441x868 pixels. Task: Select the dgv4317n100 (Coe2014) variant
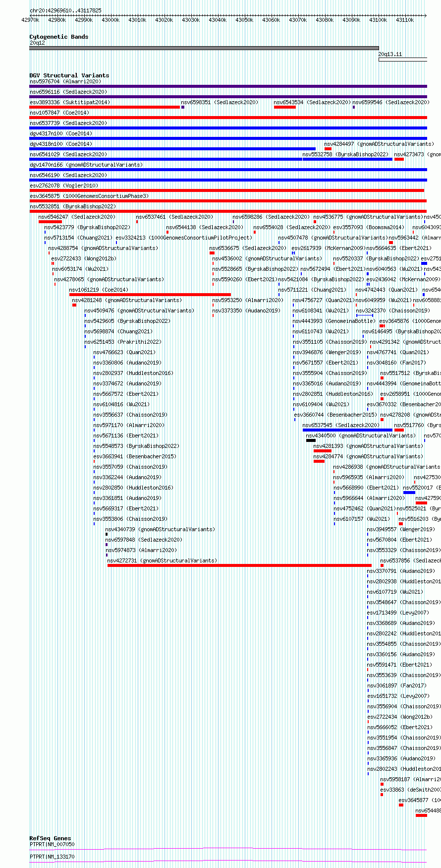[x=61, y=133]
